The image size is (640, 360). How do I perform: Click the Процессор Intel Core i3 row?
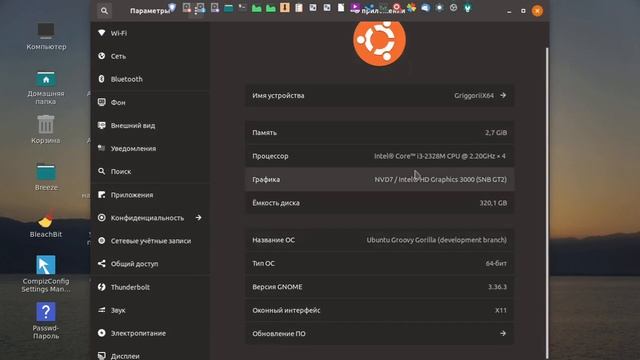[379, 156]
